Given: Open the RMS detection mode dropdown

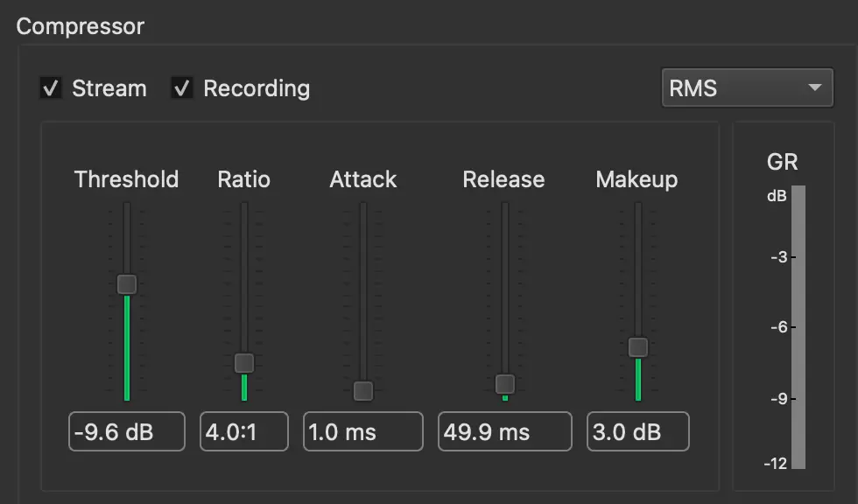Looking at the screenshot, I should tap(747, 88).
